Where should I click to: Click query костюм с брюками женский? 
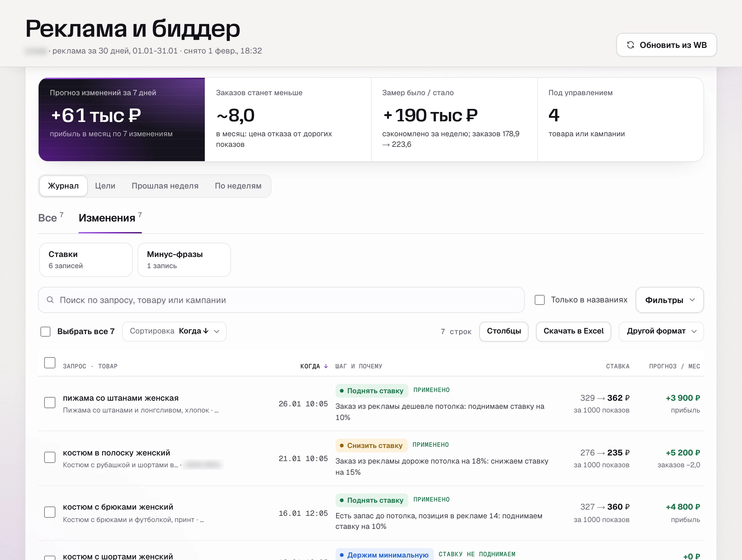tap(118, 507)
